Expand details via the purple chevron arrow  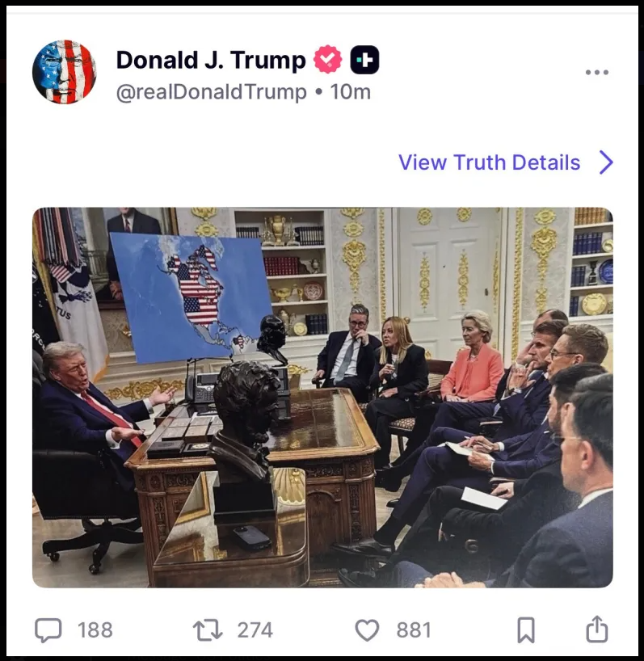(x=606, y=162)
